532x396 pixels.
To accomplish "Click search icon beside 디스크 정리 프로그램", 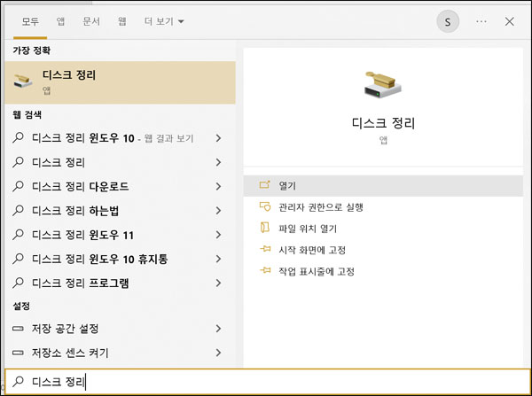I will (19, 283).
